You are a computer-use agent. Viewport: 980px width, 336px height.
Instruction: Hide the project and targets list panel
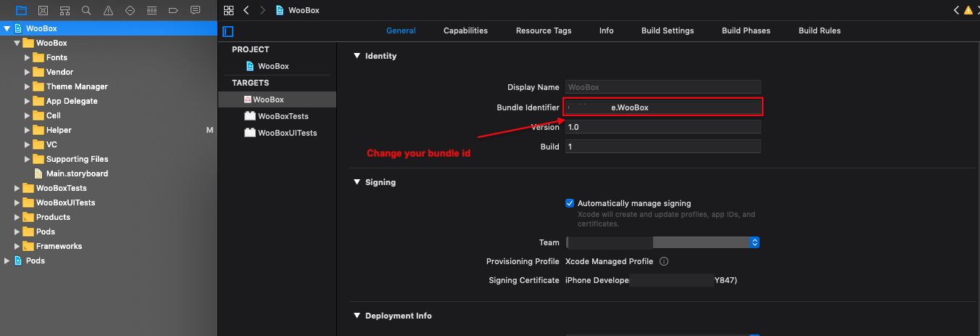click(228, 31)
